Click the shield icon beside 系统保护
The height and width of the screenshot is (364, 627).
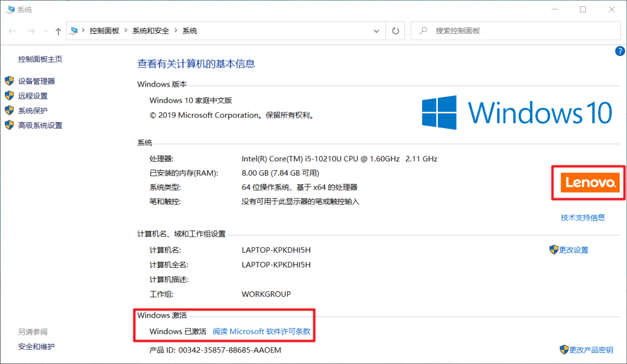pos(9,110)
